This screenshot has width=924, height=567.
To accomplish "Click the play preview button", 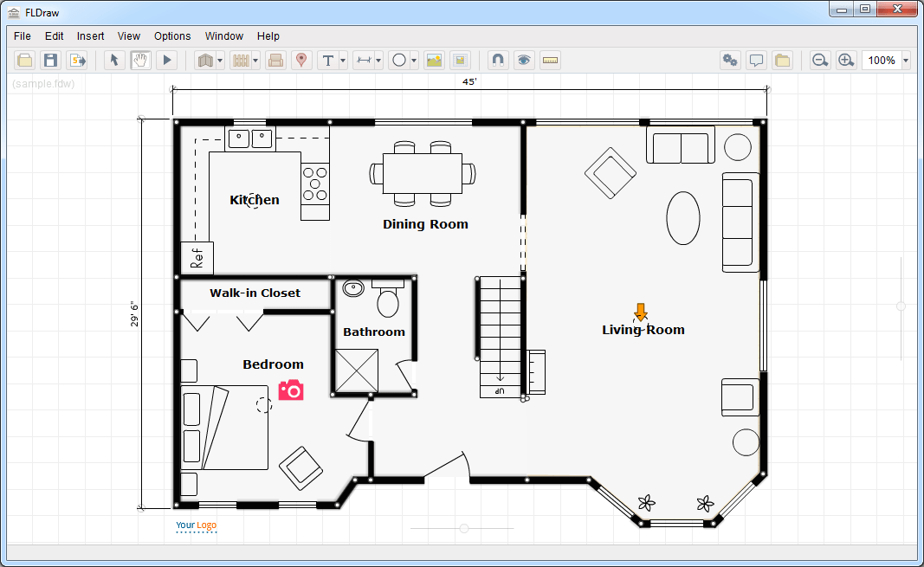I will coord(167,60).
